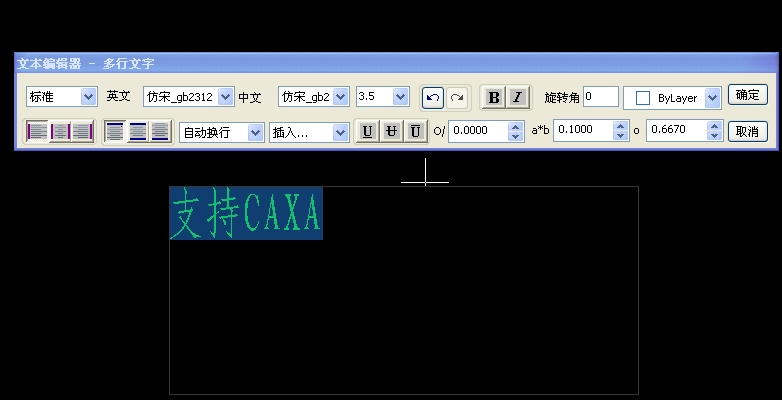
Task: Open the 3.5 text height dropdown
Action: pos(401,97)
